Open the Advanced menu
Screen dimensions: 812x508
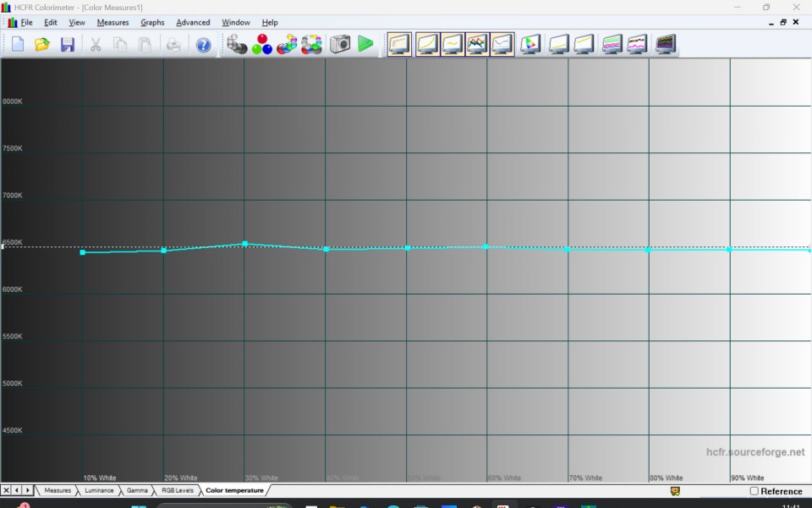(193, 22)
